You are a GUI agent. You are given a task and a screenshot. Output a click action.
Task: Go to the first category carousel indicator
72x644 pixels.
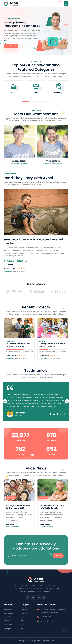(x=25, y=101)
